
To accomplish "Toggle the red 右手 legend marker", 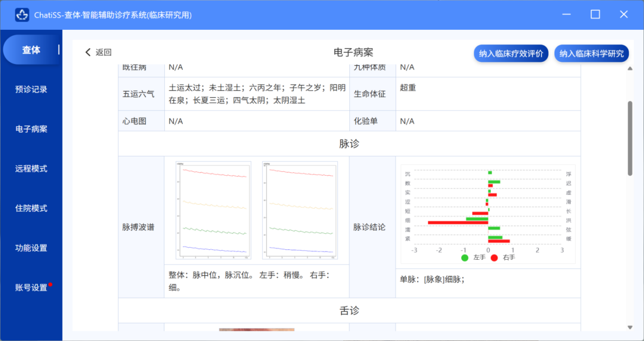I will (x=494, y=258).
